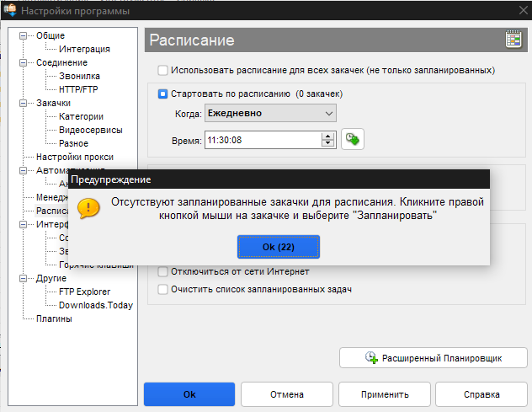
Task: Click the yellow warning icon in the Предупреждение dialog
Action: click(88, 208)
